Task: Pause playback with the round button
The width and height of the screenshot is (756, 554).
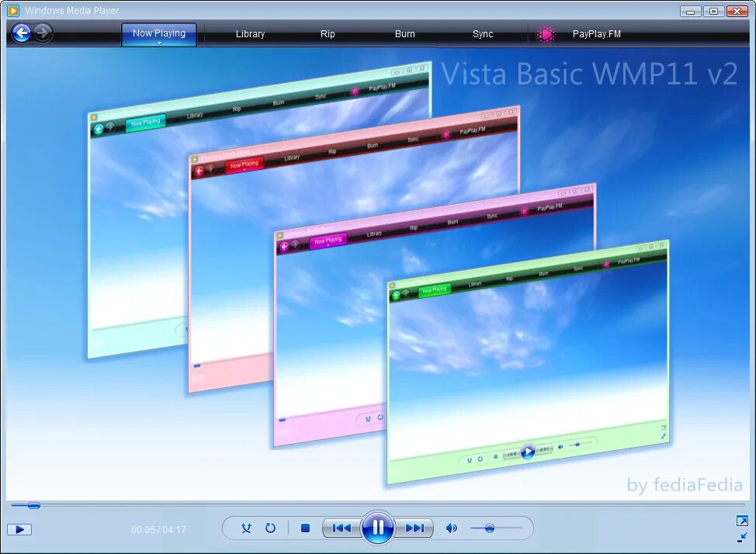Action: (x=377, y=527)
